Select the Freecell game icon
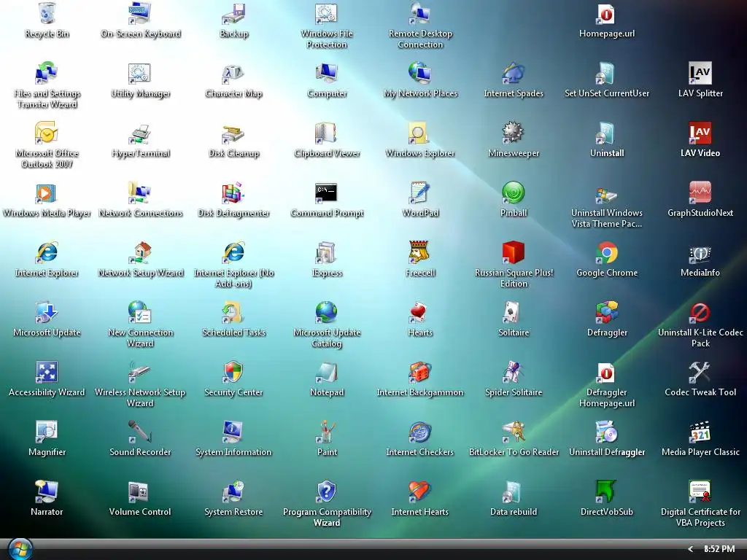Viewport: 747px width, 560px height. (x=420, y=252)
